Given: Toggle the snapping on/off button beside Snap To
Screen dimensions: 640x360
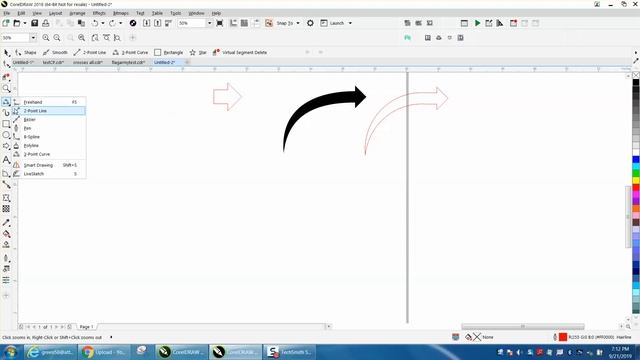Looking at the screenshot, I should pyautogui.click(x=269, y=23).
